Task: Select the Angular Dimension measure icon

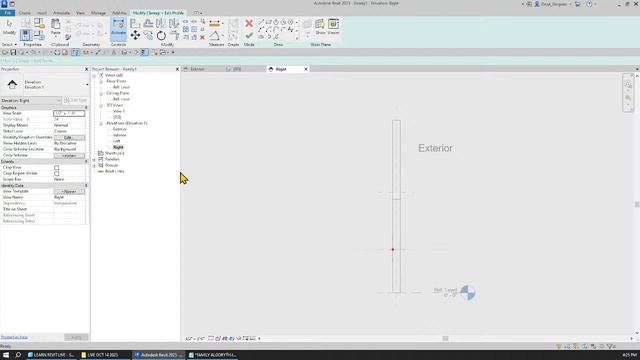Action: (214, 36)
